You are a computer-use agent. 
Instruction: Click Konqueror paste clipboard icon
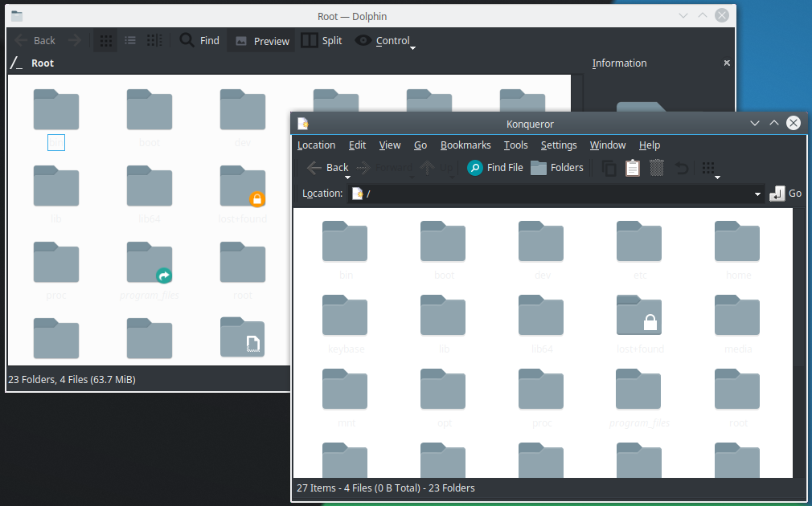coord(632,168)
